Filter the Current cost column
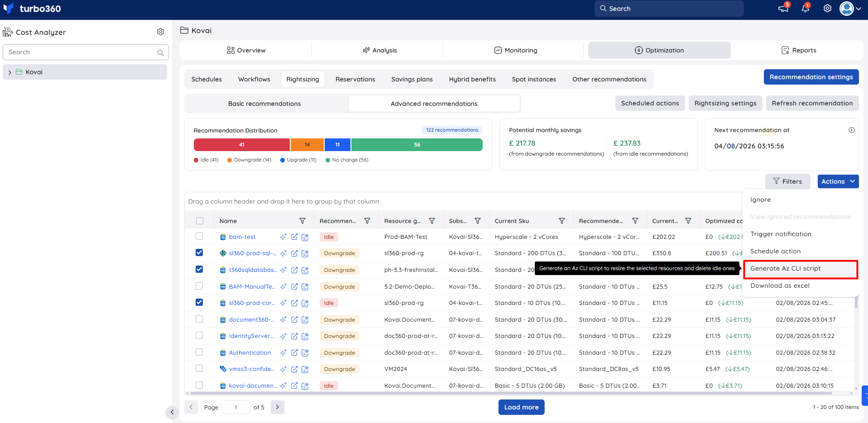 tap(688, 221)
